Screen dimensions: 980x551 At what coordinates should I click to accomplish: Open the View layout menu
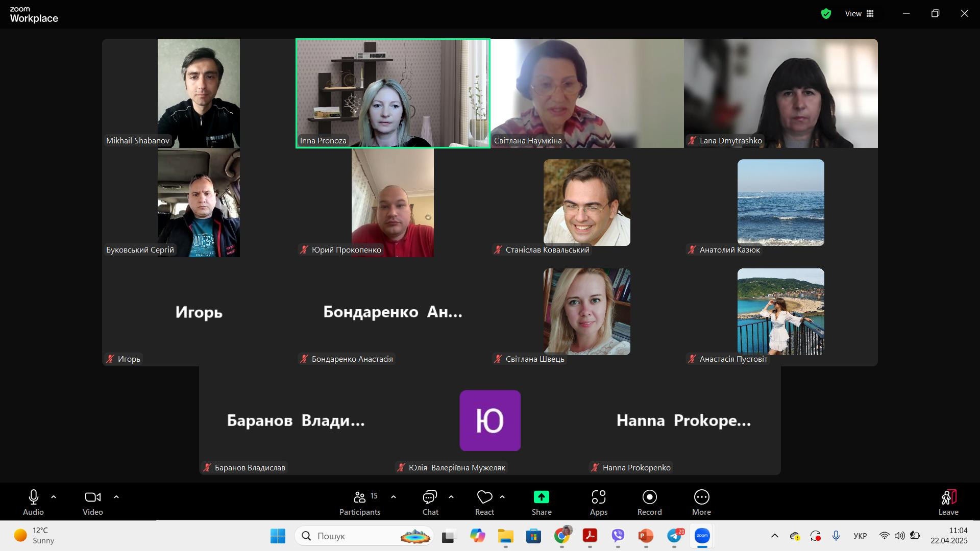860,14
